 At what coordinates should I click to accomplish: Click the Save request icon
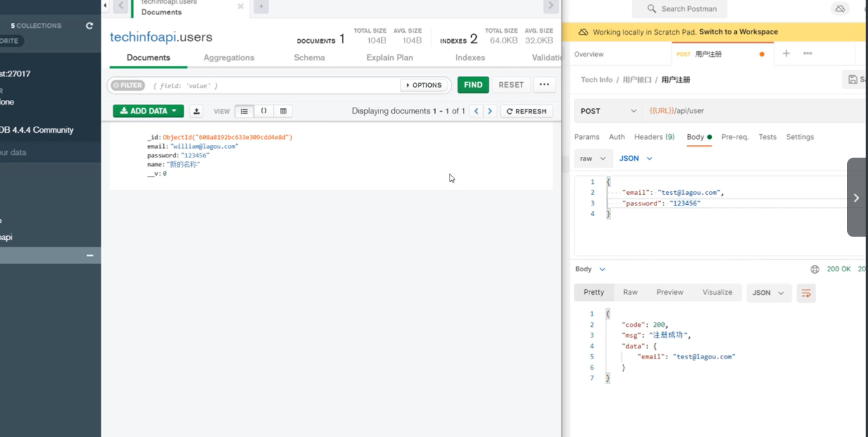[853, 80]
